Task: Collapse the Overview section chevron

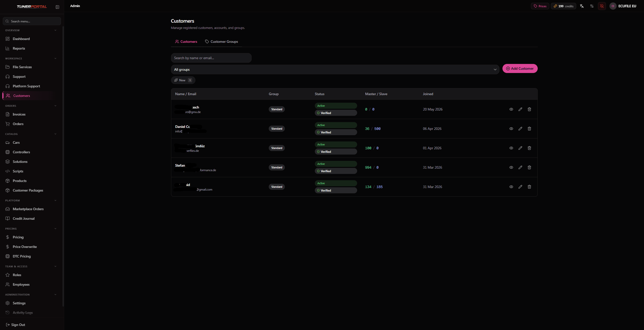Action: click(55, 30)
